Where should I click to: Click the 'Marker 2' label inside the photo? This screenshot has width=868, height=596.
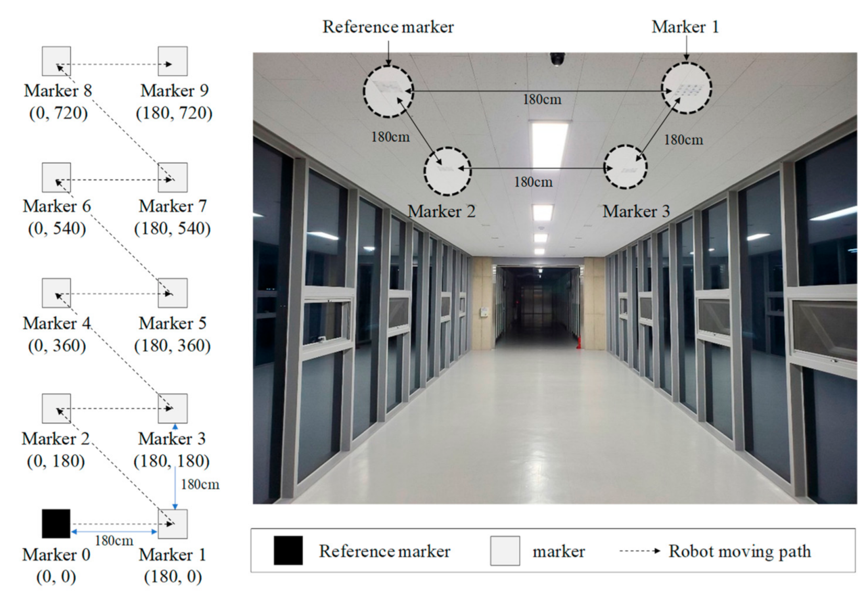(442, 211)
